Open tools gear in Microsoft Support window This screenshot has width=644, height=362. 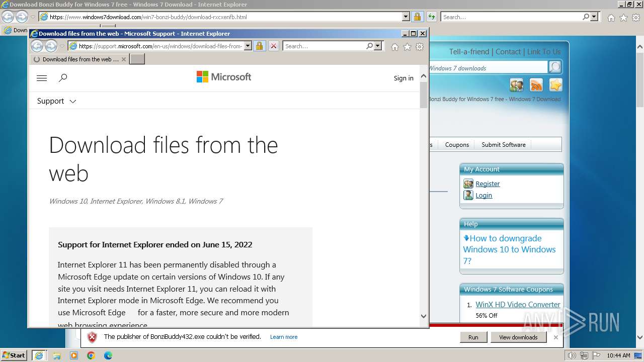420,47
